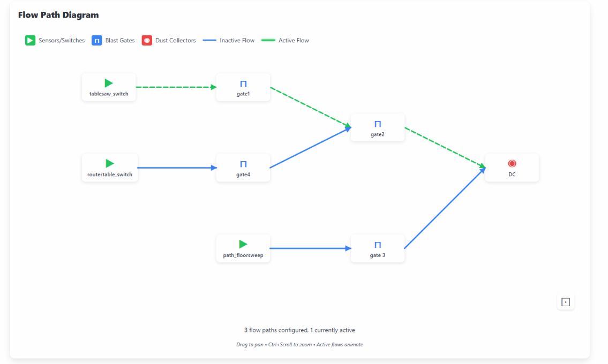Click the routertable_switch node label

point(110,175)
